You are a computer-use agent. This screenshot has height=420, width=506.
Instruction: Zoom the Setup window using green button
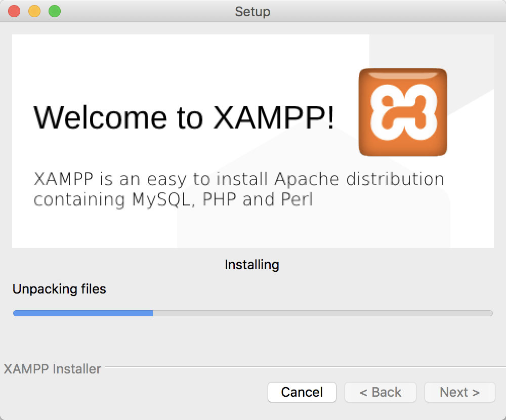[x=55, y=11]
